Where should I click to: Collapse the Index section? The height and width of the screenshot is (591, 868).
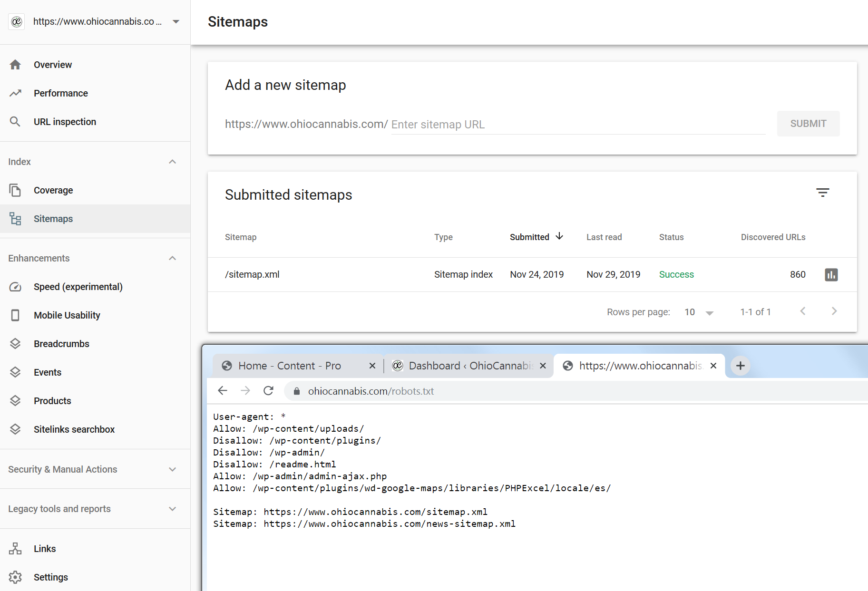point(173,162)
